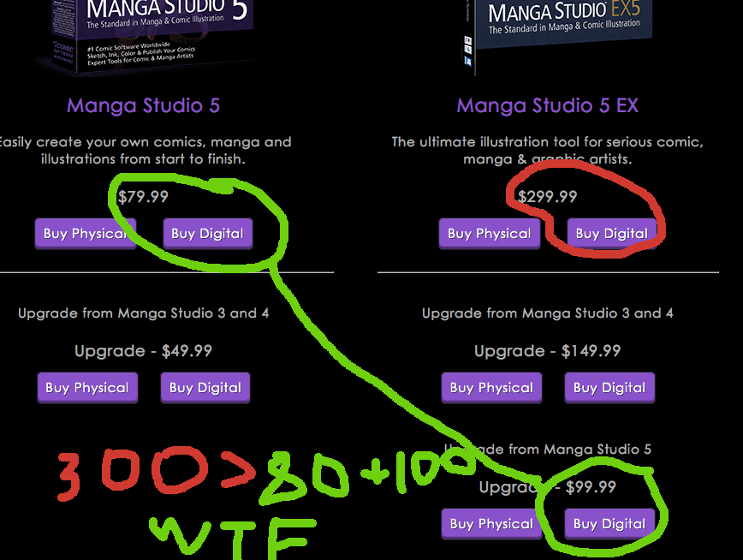Click the Manga Studio 5 EX description text
Screen dimensions: 743x560
click(548, 151)
